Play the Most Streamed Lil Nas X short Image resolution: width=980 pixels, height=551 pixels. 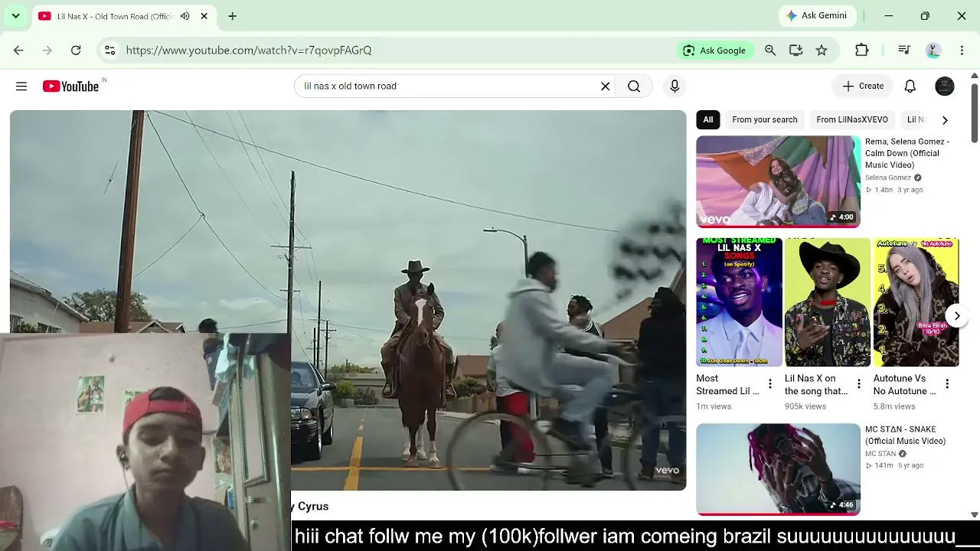coord(739,302)
